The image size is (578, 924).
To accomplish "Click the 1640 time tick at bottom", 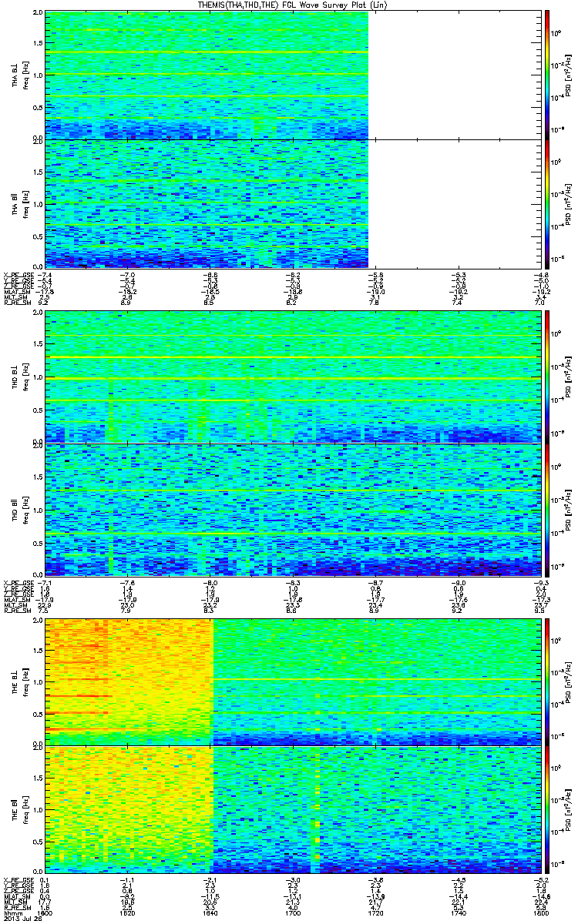I will (x=210, y=912).
